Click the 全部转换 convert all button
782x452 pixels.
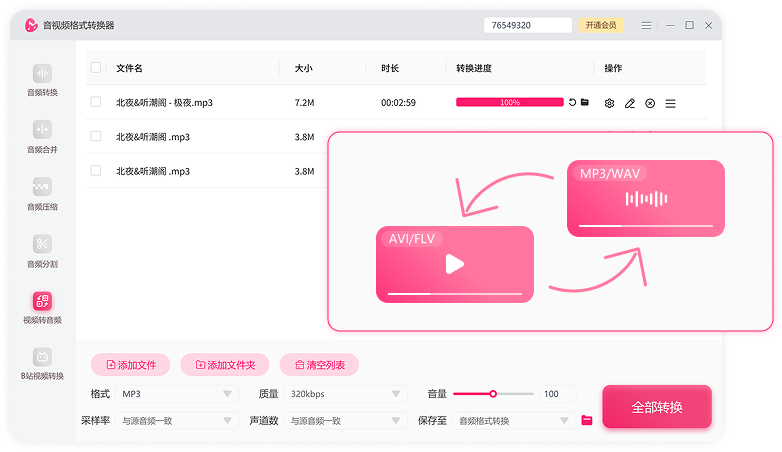pyautogui.click(x=656, y=407)
